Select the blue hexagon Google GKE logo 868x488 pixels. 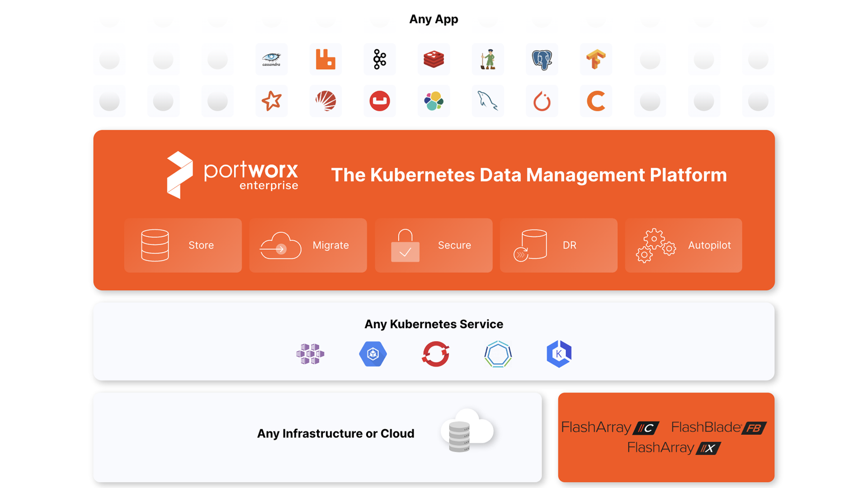tap(373, 354)
